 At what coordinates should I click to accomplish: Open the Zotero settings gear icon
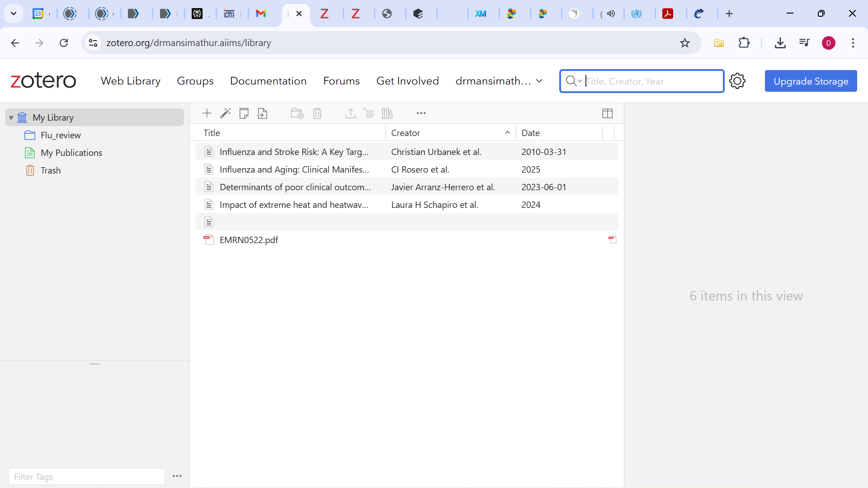click(737, 81)
